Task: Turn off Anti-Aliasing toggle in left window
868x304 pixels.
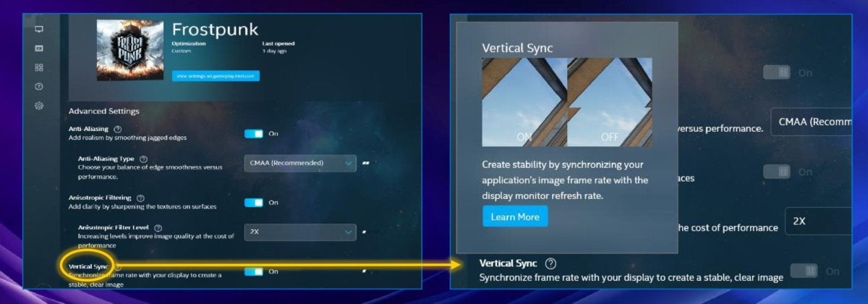Action: tap(254, 133)
